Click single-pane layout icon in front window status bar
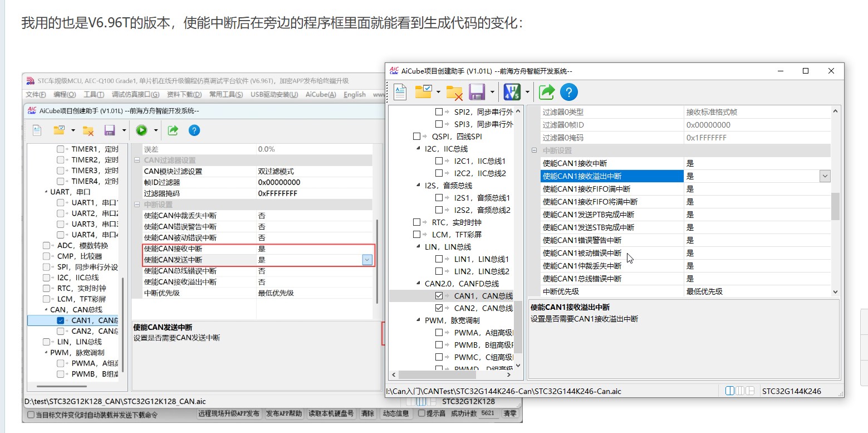Screen dimensions: 868x433 click(730, 391)
